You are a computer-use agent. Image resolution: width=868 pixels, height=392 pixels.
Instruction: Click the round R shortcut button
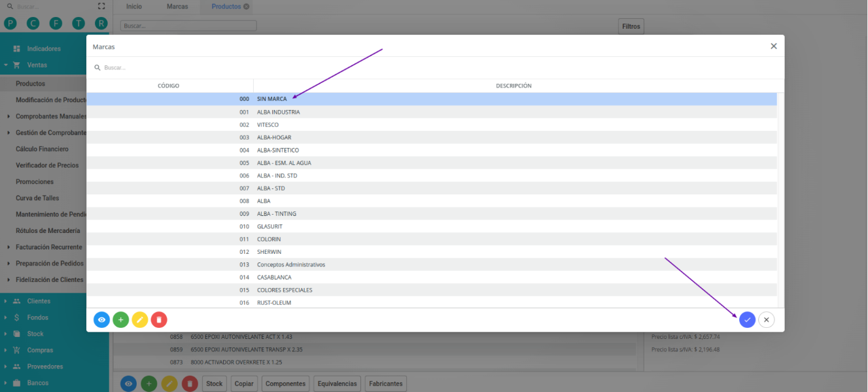tap(101, 23)
